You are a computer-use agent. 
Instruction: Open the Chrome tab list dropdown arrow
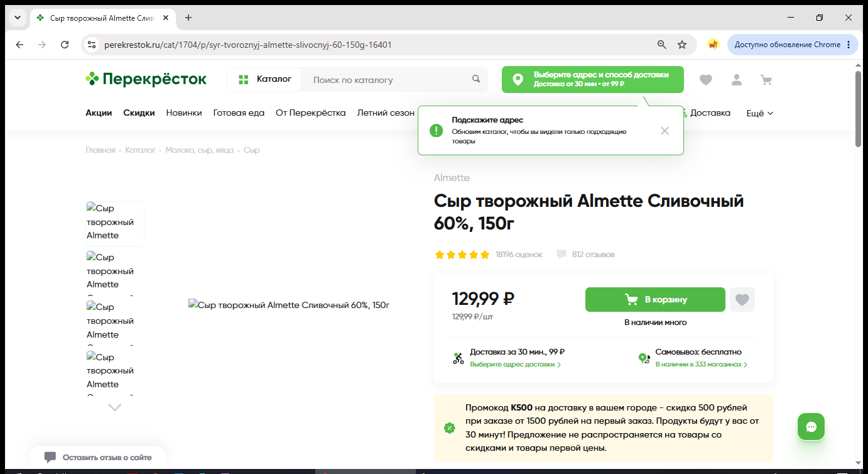pyautogui.click(x=18, y=18)
